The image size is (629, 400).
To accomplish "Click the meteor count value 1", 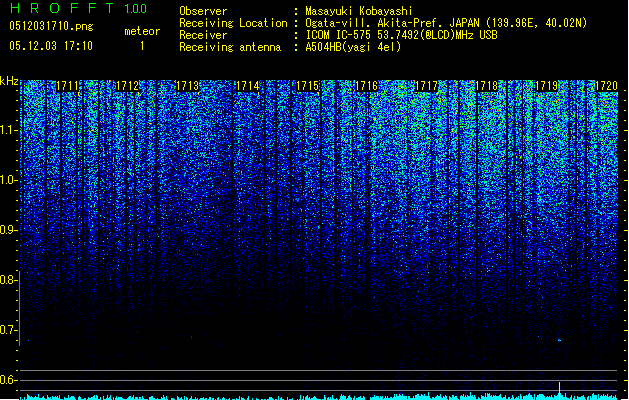I will tap(142, 46).
